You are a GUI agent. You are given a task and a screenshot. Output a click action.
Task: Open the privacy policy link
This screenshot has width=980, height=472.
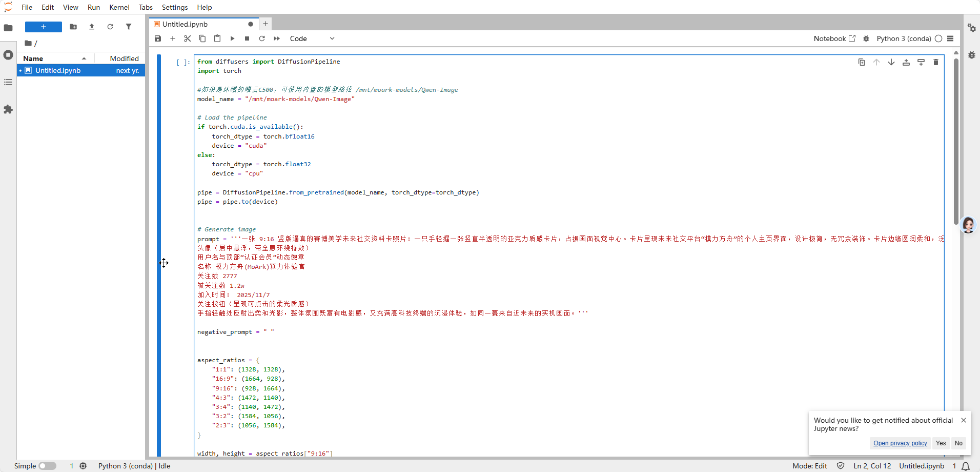900,443
